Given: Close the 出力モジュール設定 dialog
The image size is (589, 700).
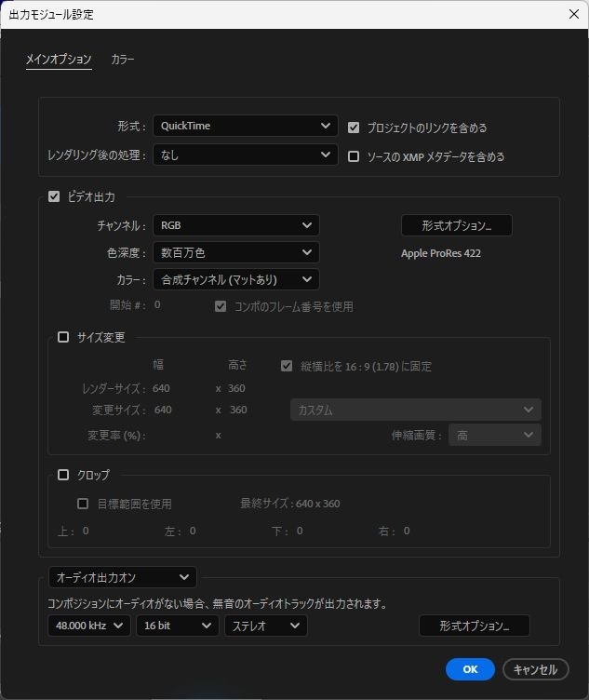Looking at the screenshot, I should coord(574,14).
